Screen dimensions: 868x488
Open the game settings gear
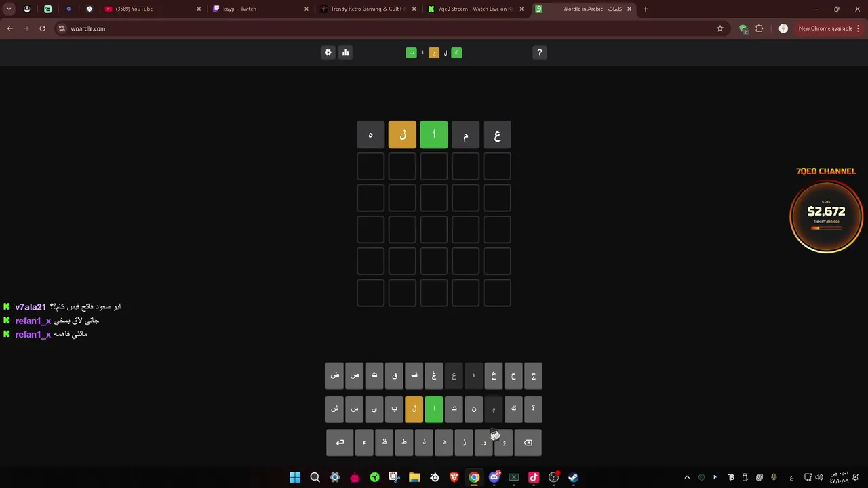point(328,52)
